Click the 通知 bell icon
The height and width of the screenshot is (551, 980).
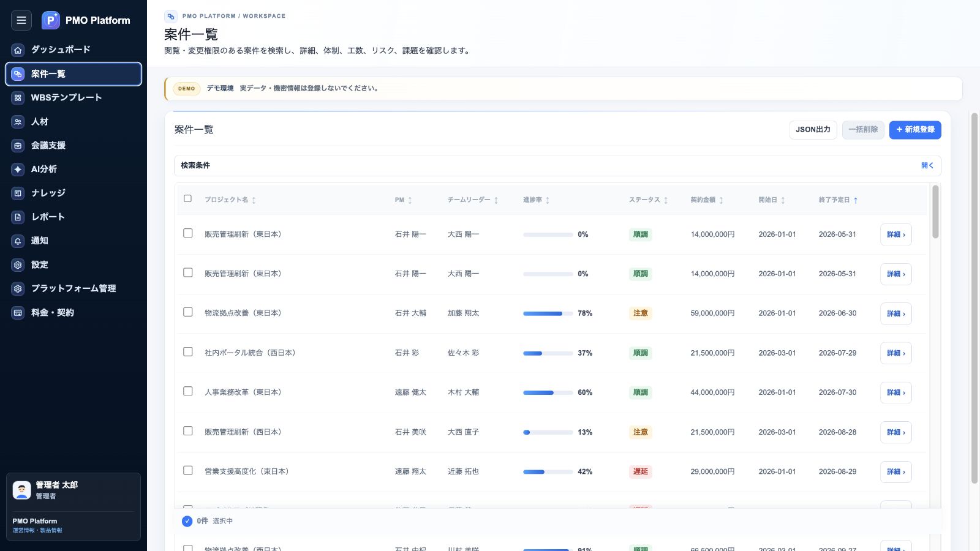[x=18, y=241]
